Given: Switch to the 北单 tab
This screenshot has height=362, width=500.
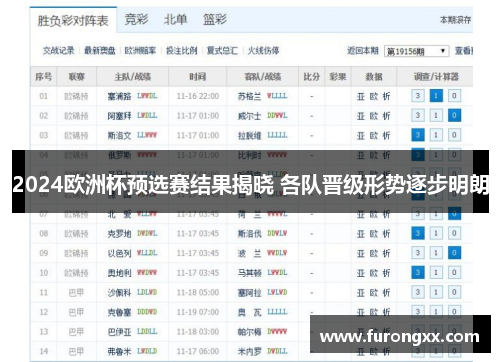Looking at the screenshot, I should (175, 19).
